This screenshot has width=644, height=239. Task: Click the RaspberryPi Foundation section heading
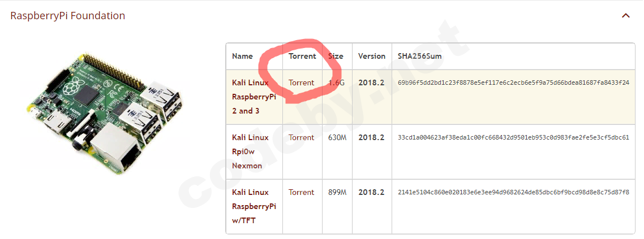(x=68, y=16)
